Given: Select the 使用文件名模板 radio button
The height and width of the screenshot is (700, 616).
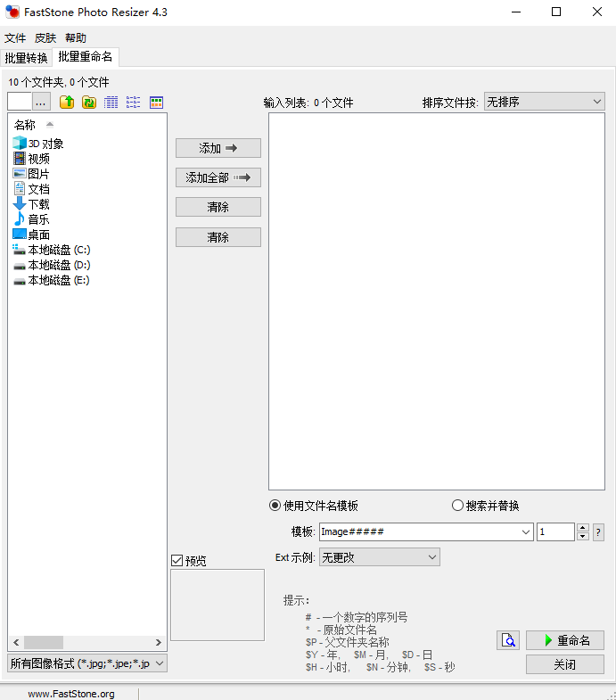Looking at the screenshot, I should pos(275,506).
